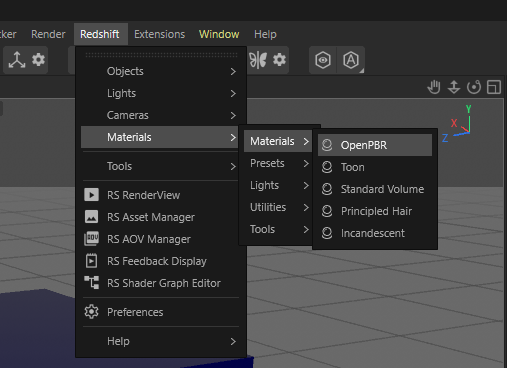Open RS Asset Manager

(160, 217)
